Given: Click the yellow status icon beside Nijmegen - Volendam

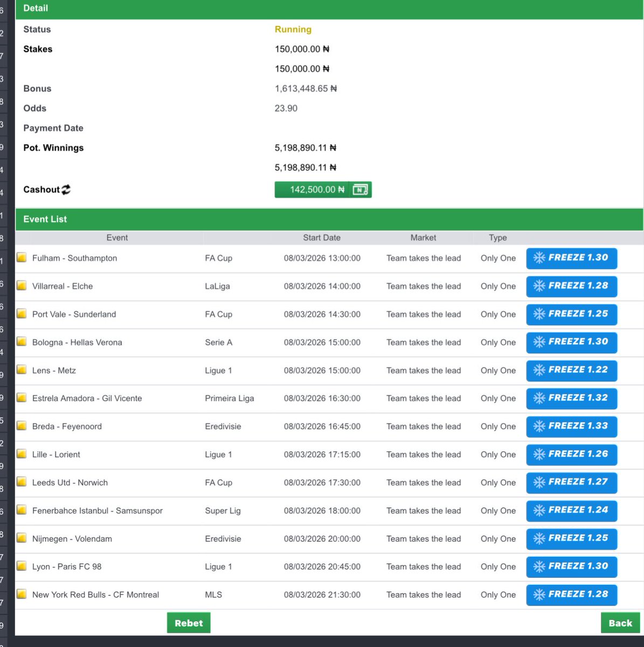Looking at the screenshot, I should pos(22,538).
